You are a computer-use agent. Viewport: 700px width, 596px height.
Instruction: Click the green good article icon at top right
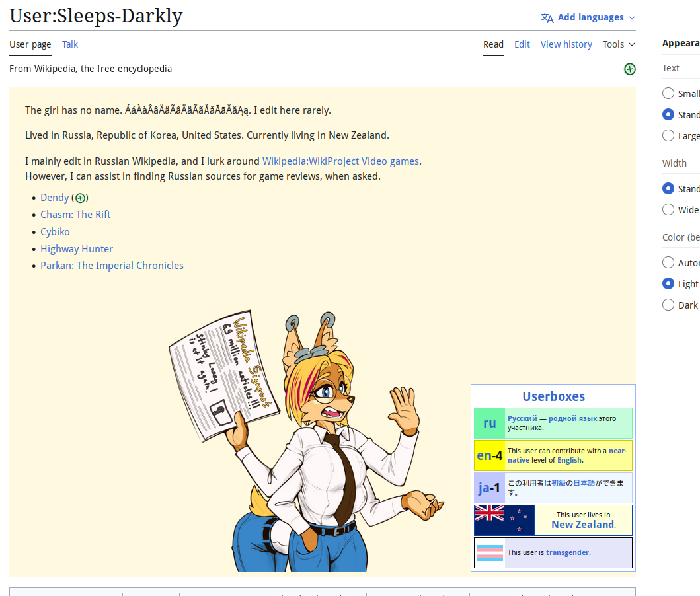(629, 69)
